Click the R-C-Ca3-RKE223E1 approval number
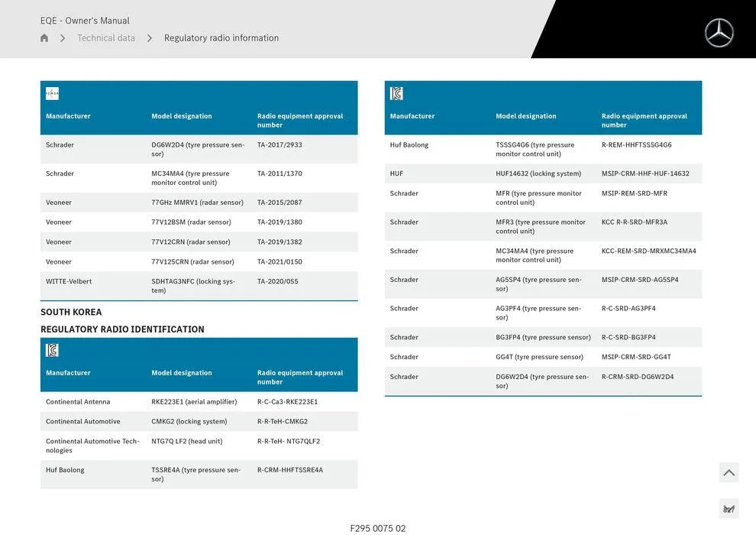Screen dimensions: 756x535 (x=287, y=402)
